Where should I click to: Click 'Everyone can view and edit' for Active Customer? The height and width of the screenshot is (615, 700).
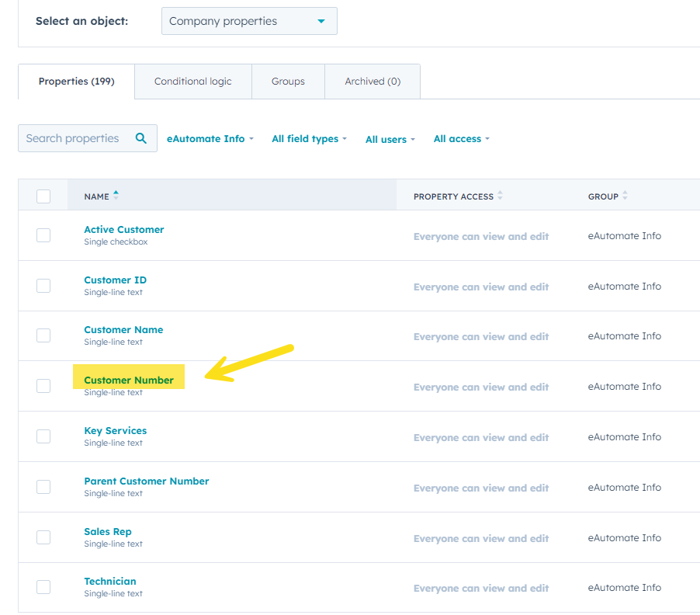pyautogui.click(x=481, y=236)
